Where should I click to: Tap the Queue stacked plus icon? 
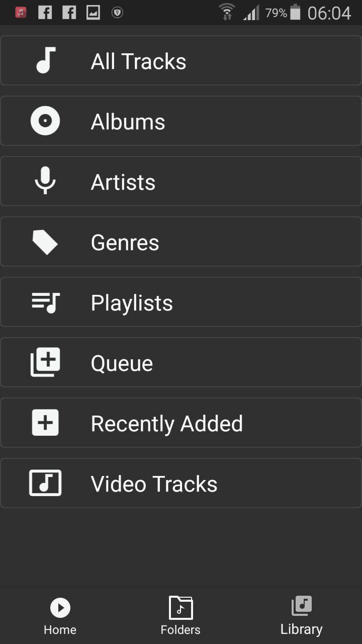pyautogui.click(x=45, y=362)
